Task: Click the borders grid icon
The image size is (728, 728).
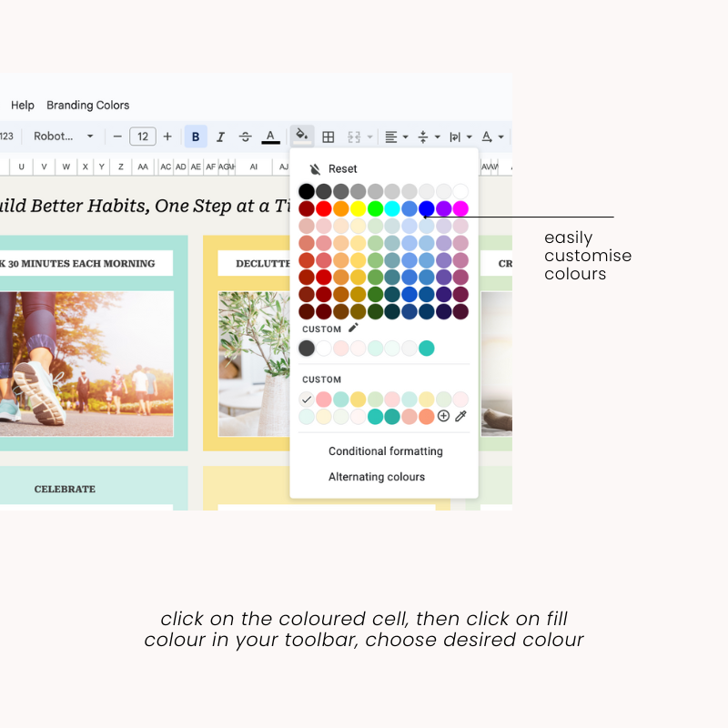Action: (x=329, y=137)
